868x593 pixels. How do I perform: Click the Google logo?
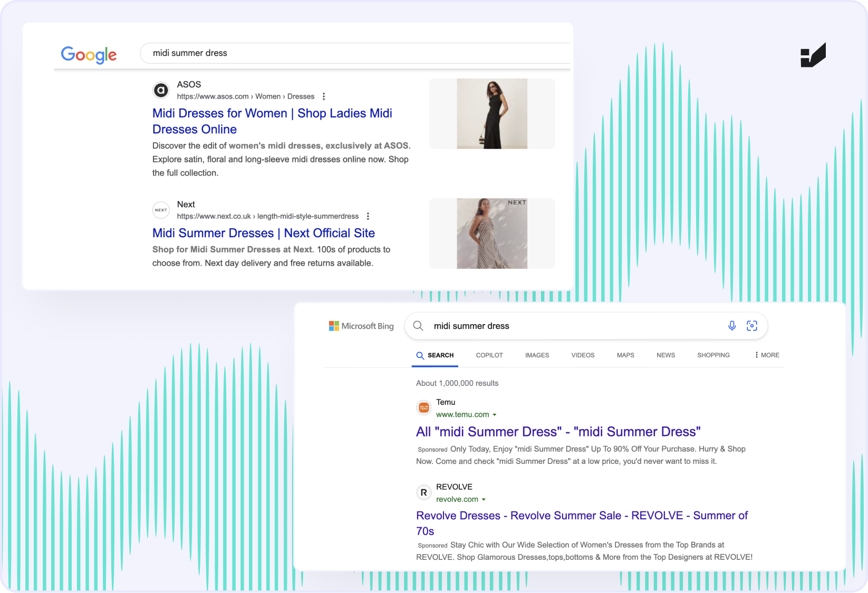click(89, 54)
